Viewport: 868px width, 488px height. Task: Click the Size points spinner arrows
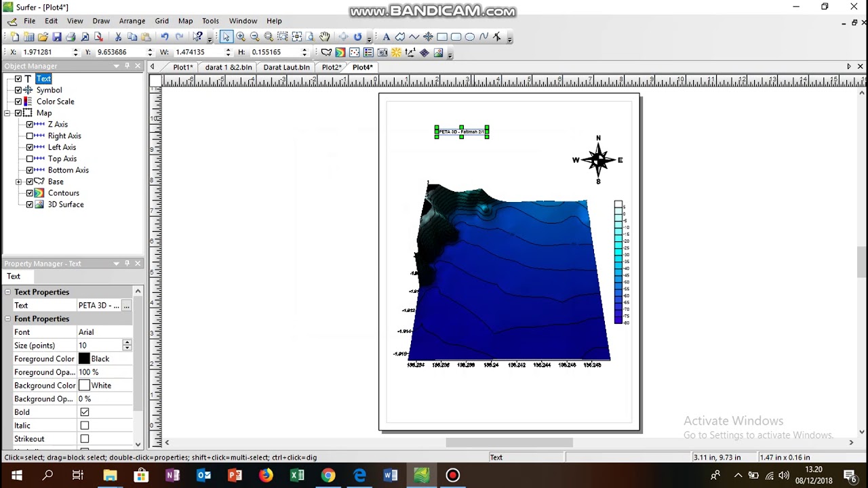coord(127,345)
